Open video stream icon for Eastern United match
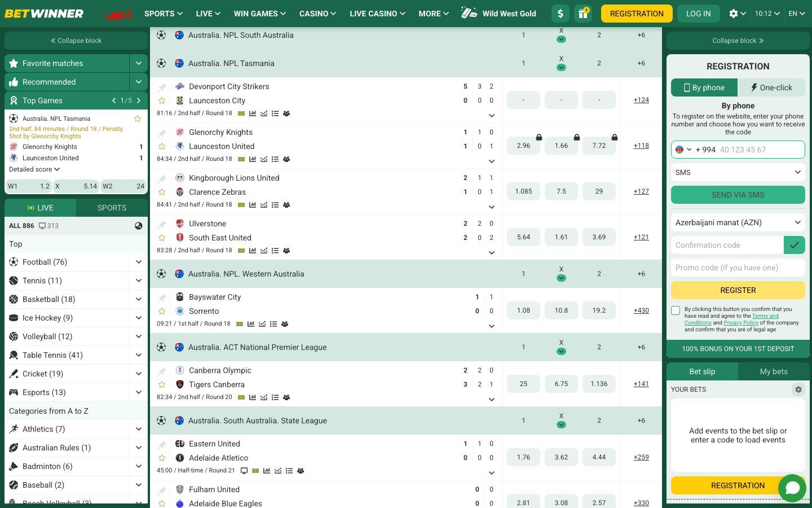This screenshot has width=812, height=508. point(244,471)
